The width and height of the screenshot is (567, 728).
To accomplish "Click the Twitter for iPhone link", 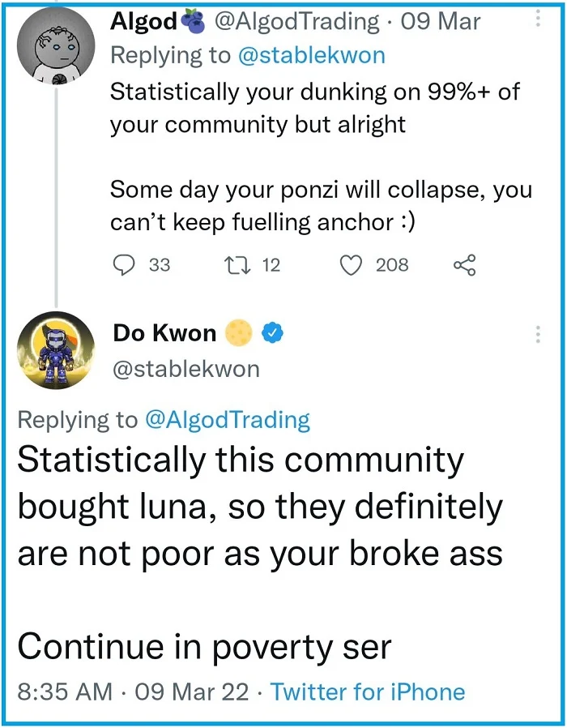I will pyautogui.click(x=368, y=692).
